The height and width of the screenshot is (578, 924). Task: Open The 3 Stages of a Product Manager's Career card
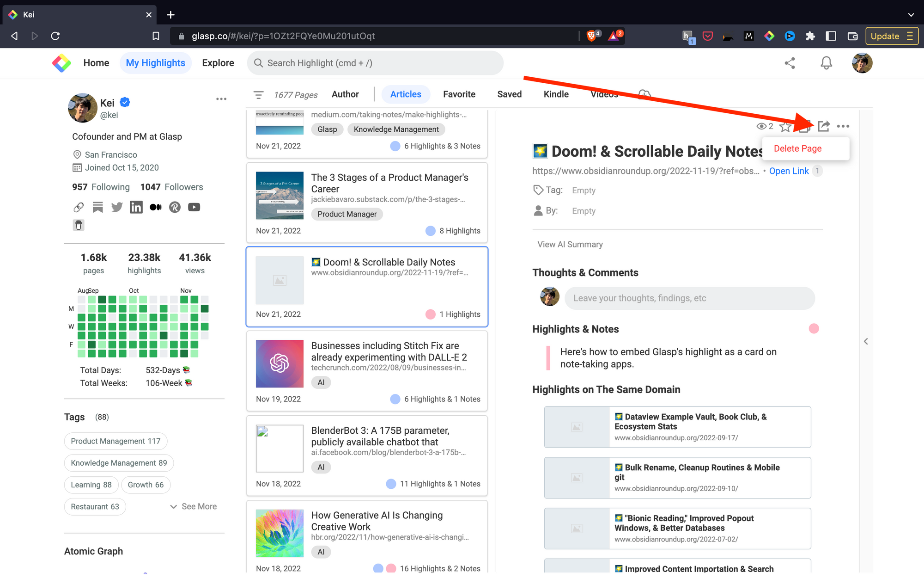point(367,203)
